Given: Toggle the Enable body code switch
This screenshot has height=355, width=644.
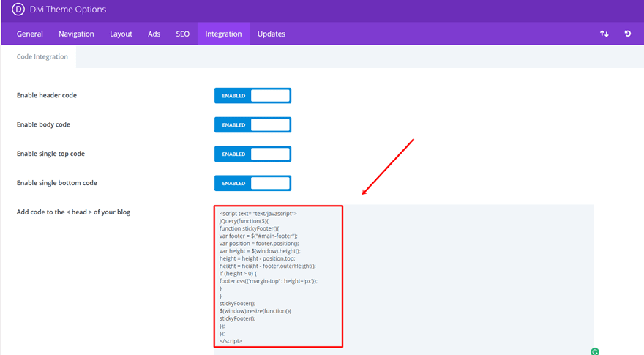Looking at the screenshot, I should [252, 124].
